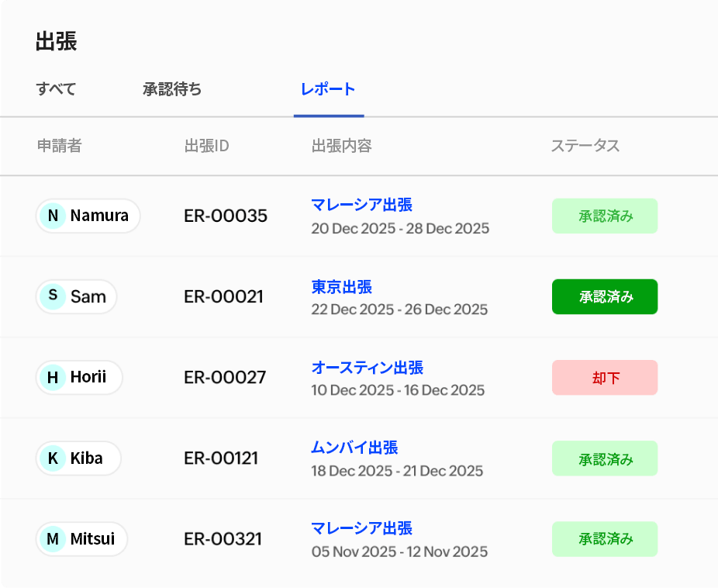Open マレーシア出張 for ER-00321
The height and width of the screenshot is (588, 718).
[361, 527]
